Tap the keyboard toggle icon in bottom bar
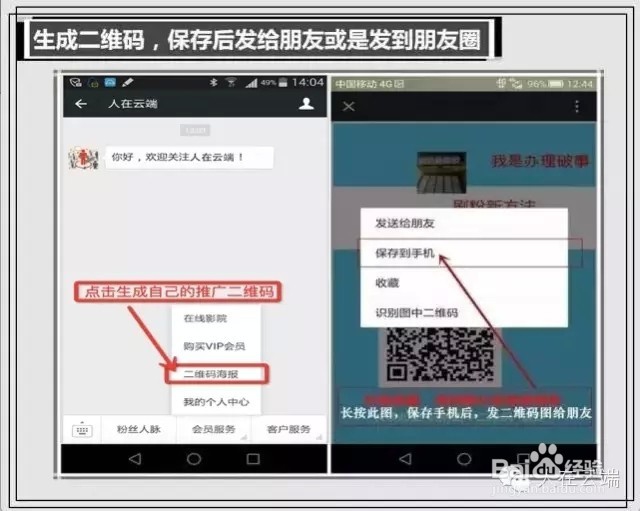 coord(82,430)
